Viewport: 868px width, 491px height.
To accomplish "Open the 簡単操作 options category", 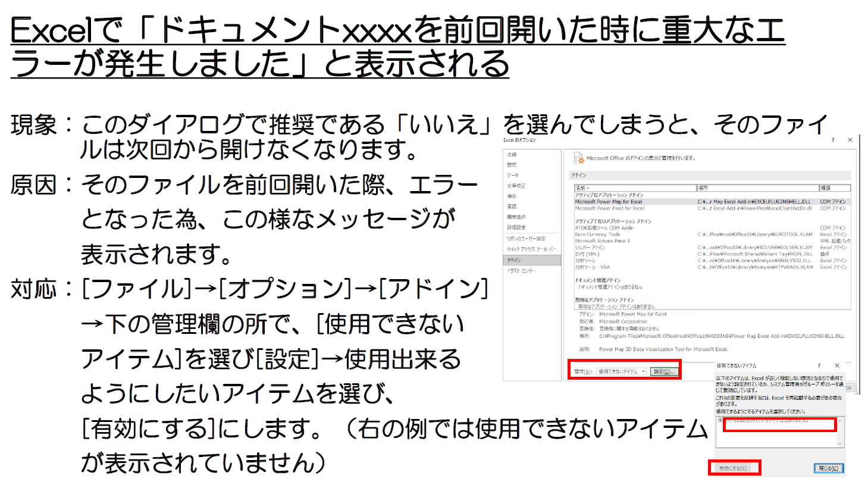I will [x=532, y=217].
